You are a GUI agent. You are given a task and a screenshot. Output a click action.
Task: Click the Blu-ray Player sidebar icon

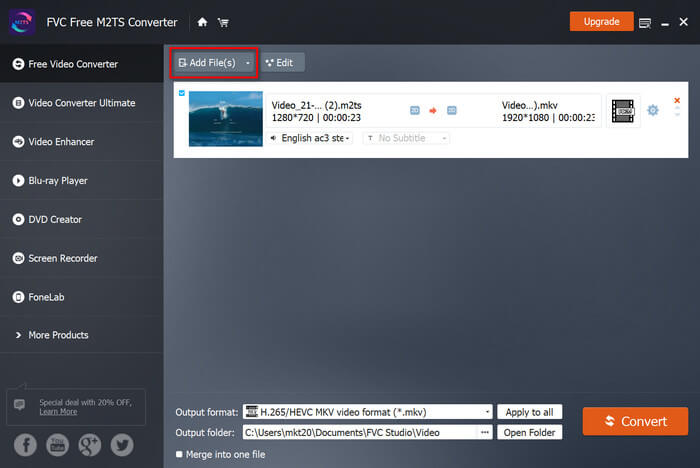pos(18,181)
